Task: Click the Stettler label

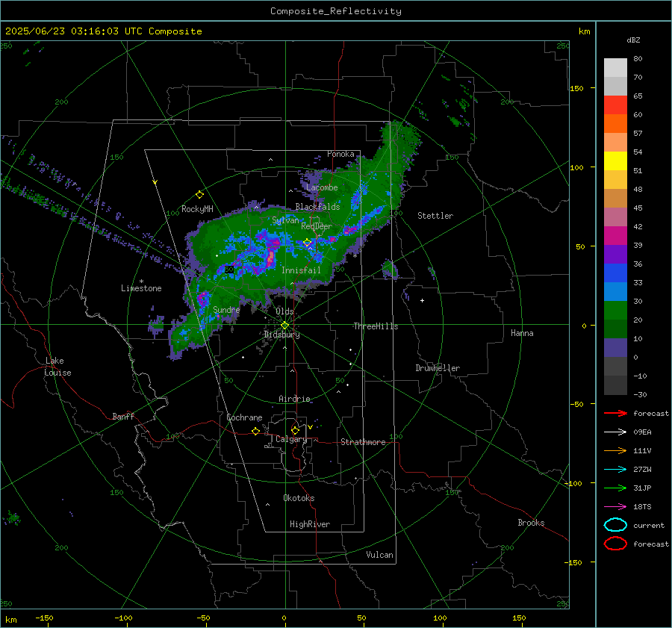Action: click(x=435, y=216)
